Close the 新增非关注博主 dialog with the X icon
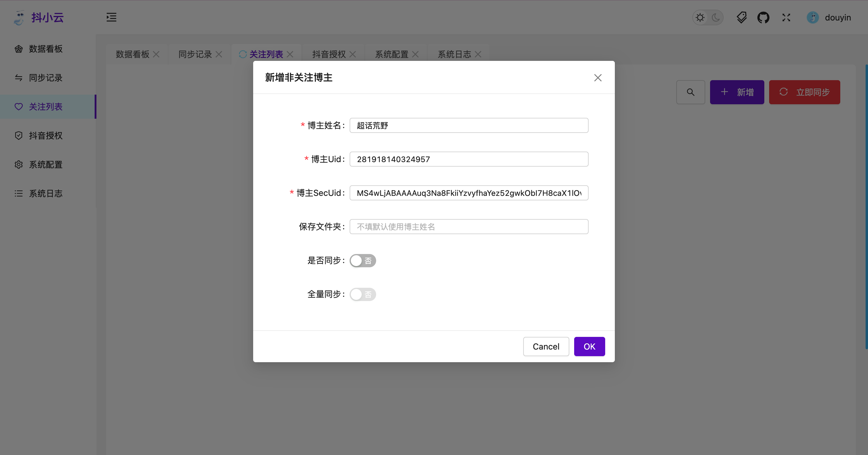 (598, 78)
